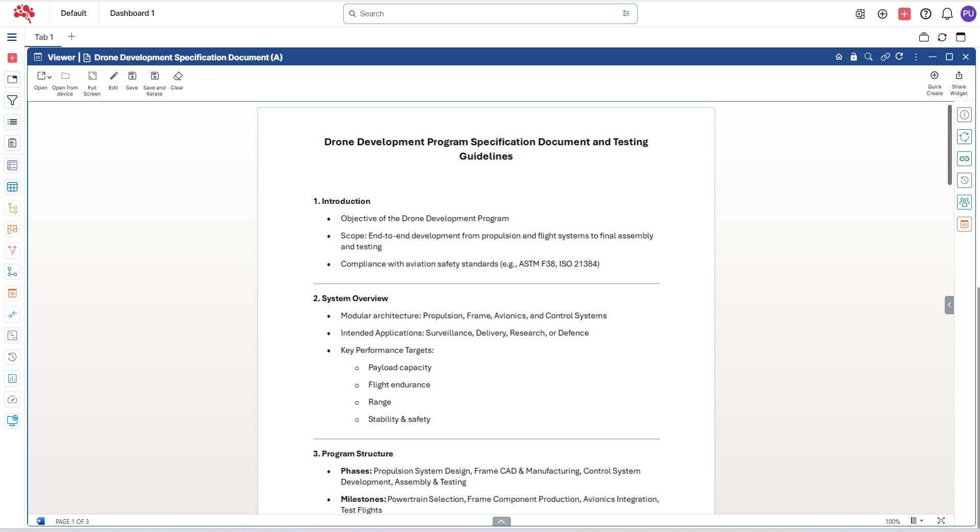
Task: Click the Quick Create plus icon
Action: [x=934, y=76]
